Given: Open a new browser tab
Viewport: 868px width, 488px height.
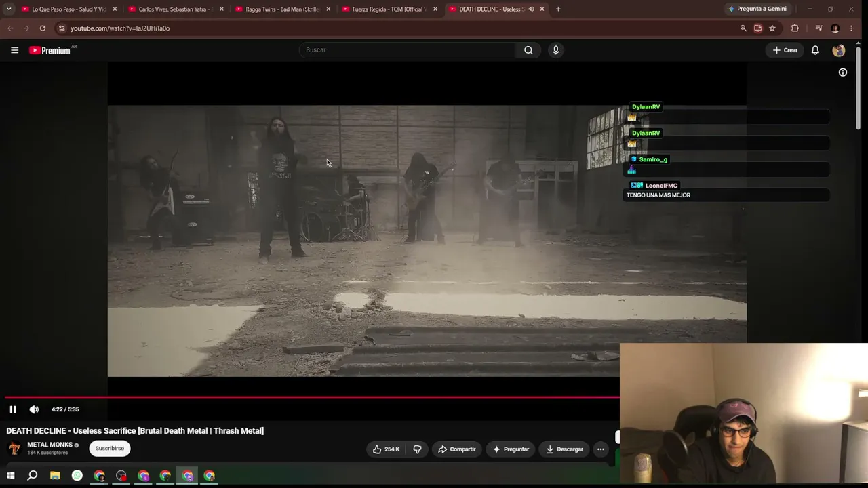Looking at the screenshot, I should tap(558, 9).
